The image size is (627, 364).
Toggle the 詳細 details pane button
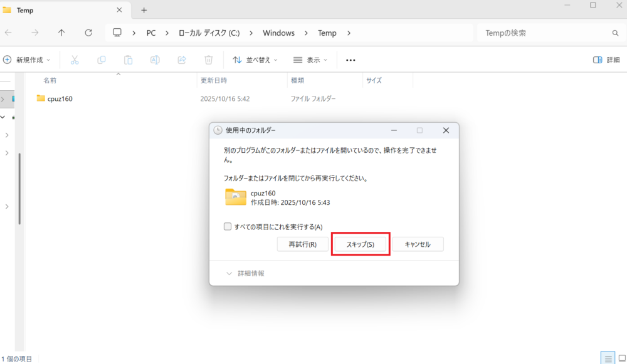(x=606, y=60)
